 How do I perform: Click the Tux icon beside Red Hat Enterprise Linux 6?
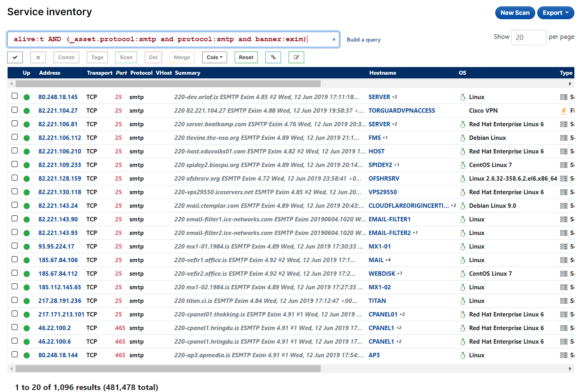coord(462,124)
